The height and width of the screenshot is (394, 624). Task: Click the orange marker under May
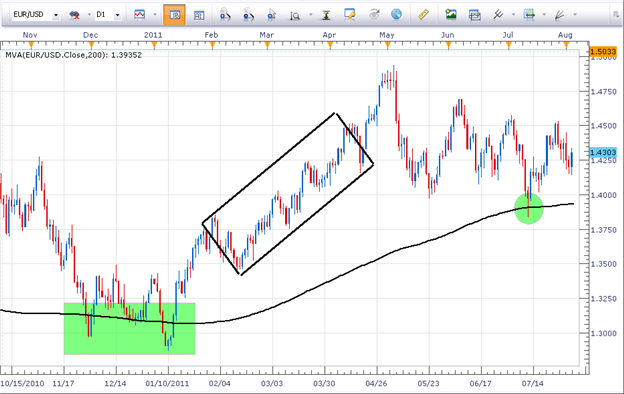click(387, 45)
